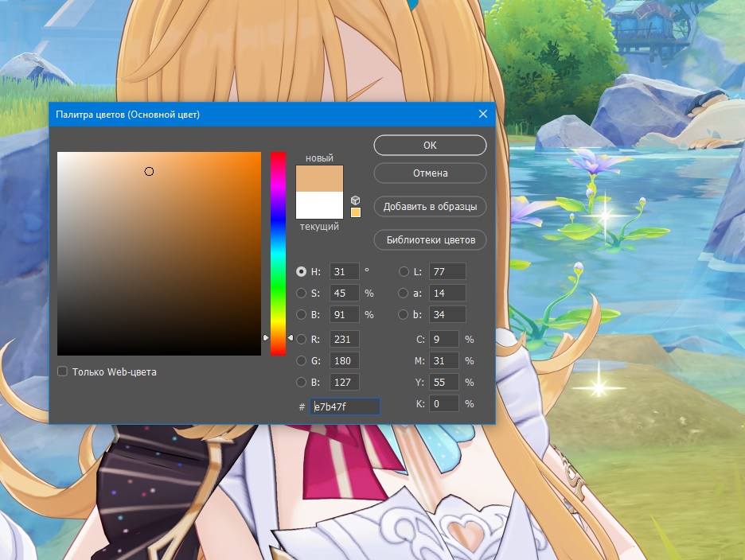Select the Lab a radio button

[x=404, y=293]
